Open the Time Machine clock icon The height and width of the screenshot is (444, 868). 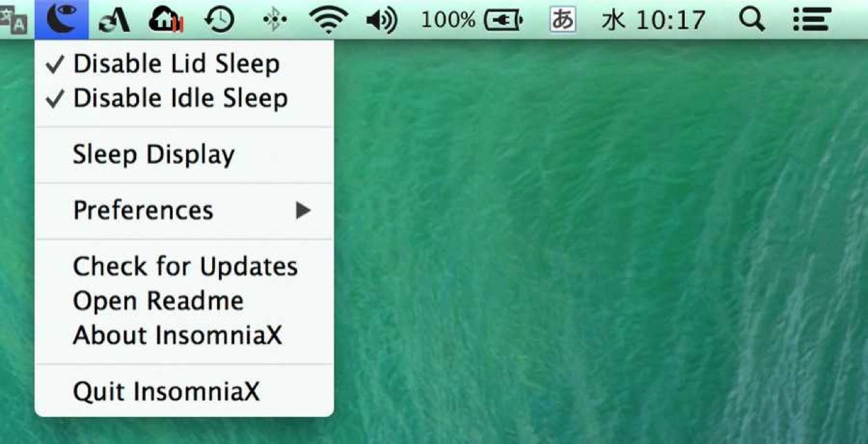[x=220, y=20]
